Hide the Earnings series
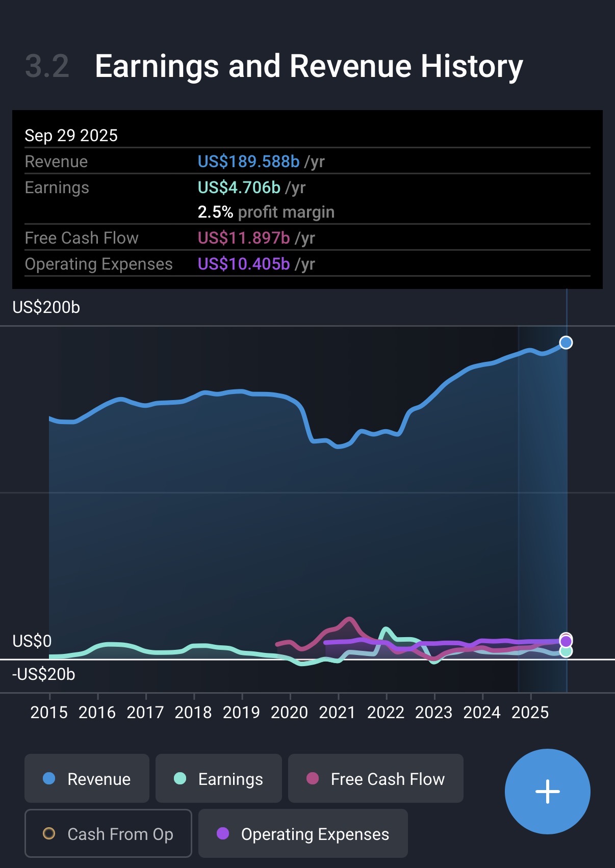615x868 pixels. [218, 778]
